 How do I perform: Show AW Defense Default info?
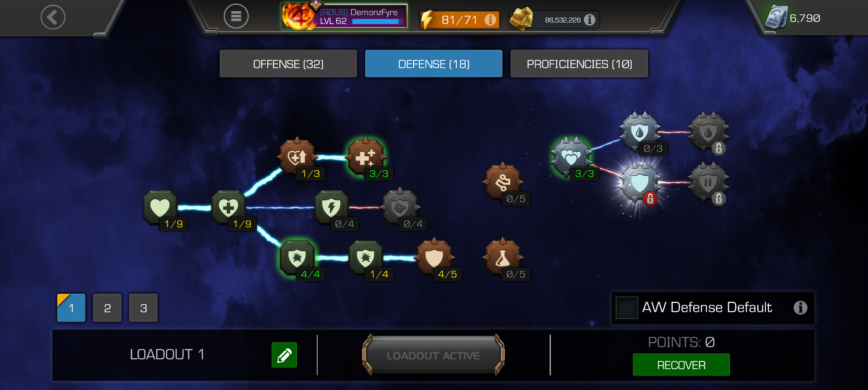click(x=800, y=308)
